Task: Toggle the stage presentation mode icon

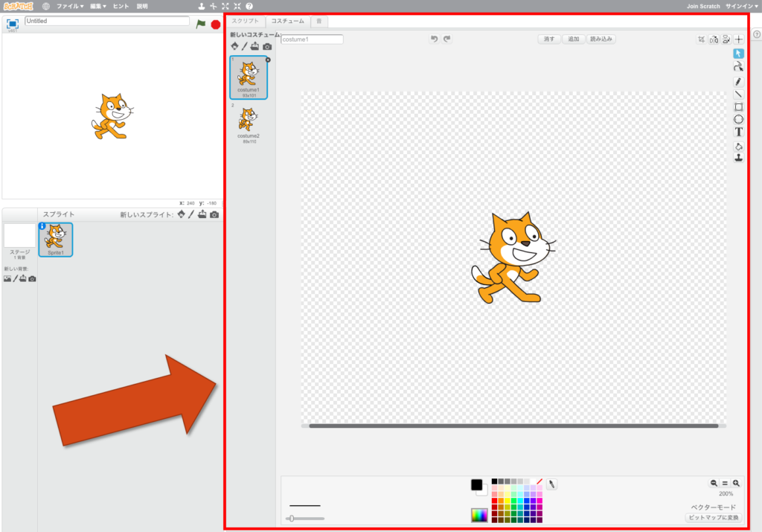Action: click(13, 24)
